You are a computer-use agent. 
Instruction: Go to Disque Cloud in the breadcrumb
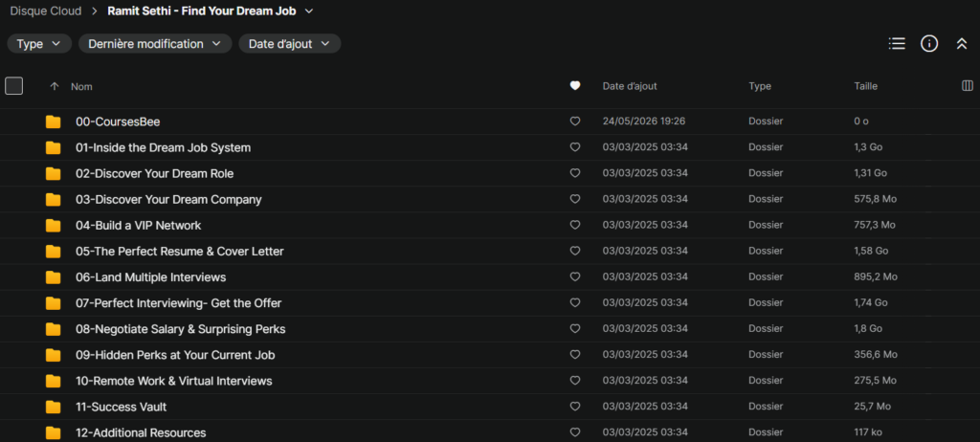click(x=48, y=11)
